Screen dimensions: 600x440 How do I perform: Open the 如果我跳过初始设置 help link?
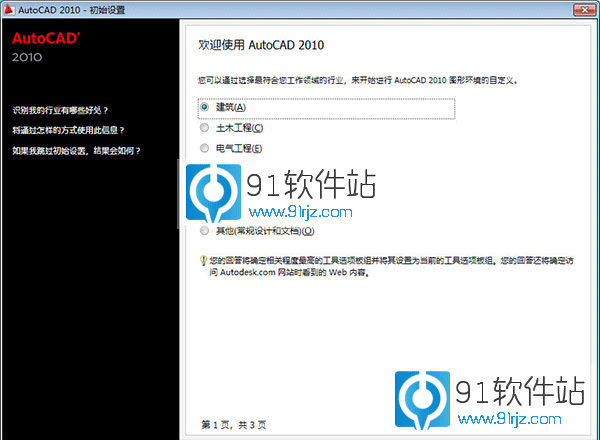pyautogui.click(x=76, y=151)
